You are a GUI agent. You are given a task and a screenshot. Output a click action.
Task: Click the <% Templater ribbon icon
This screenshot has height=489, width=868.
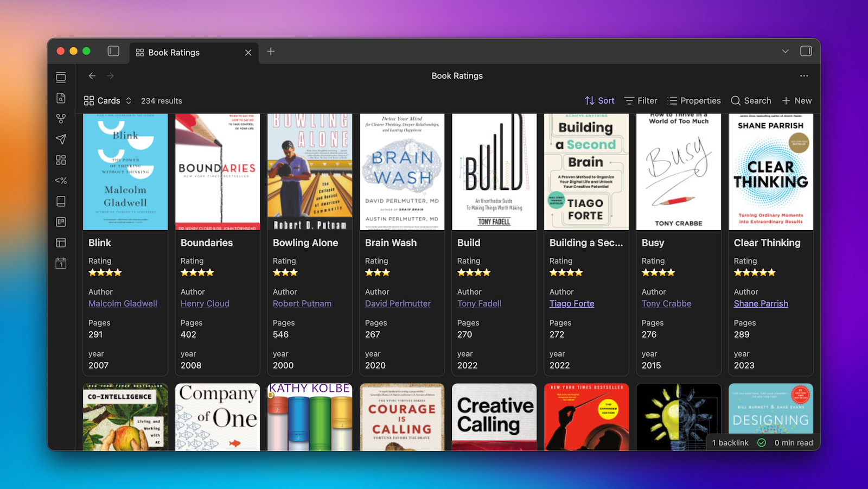point(61,181)
